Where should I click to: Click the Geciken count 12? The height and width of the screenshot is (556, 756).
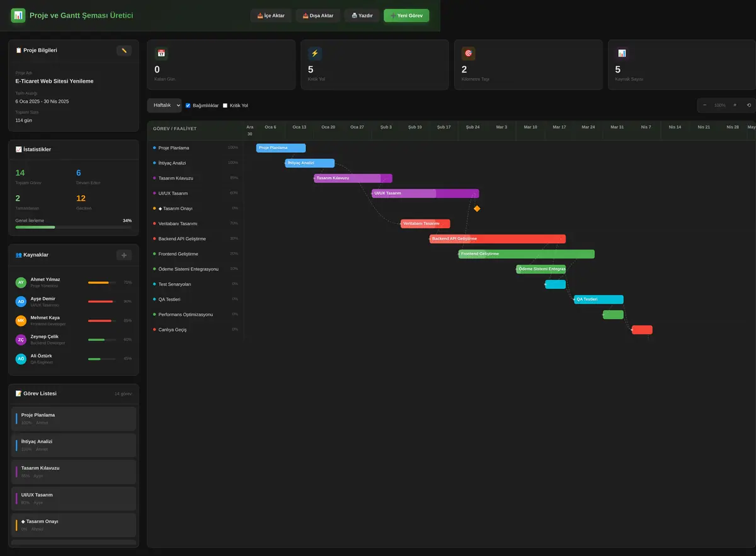click(x=81, y=198)
